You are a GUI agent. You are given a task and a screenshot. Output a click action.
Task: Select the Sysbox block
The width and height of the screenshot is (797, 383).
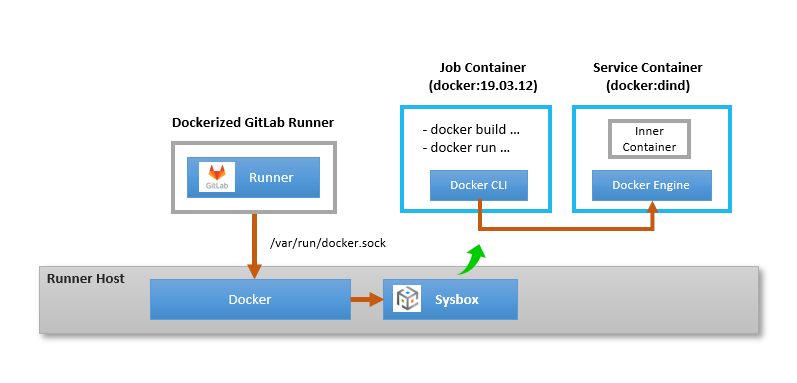click(x=450, y=299)
